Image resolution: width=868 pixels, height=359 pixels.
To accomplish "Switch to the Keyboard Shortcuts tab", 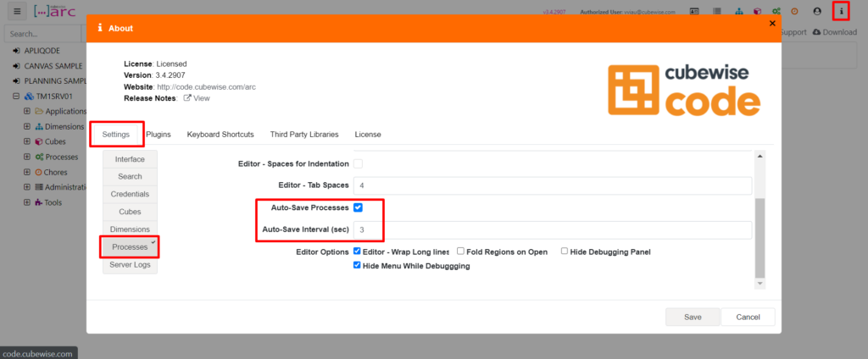I will [x=220, y=134].
